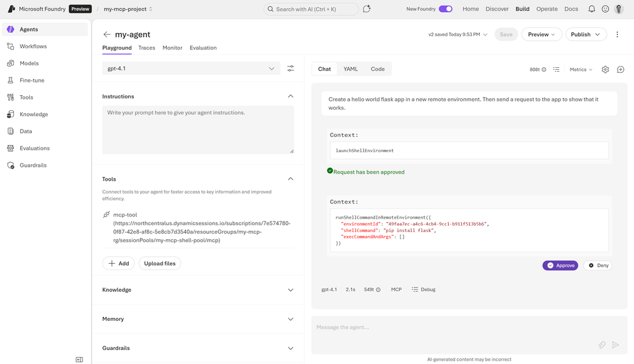Click the attach file paperclip icon
634x364 pixels.
[x=602, y=345]
